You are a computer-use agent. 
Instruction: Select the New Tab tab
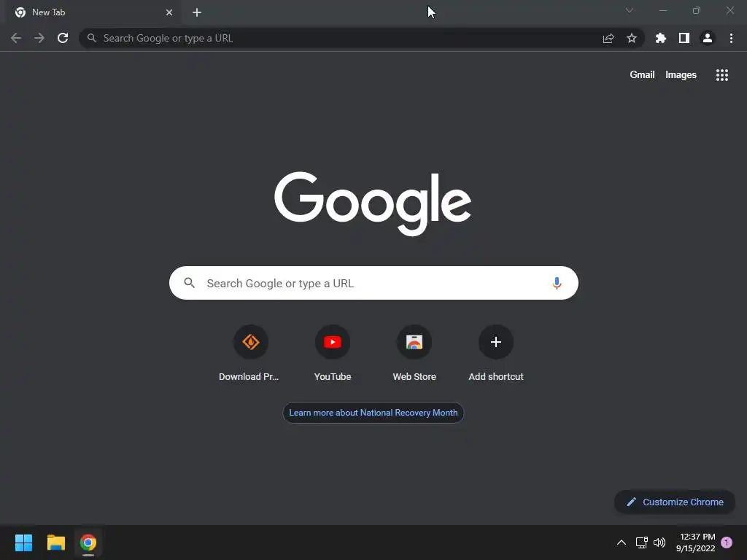pos(93,12)
